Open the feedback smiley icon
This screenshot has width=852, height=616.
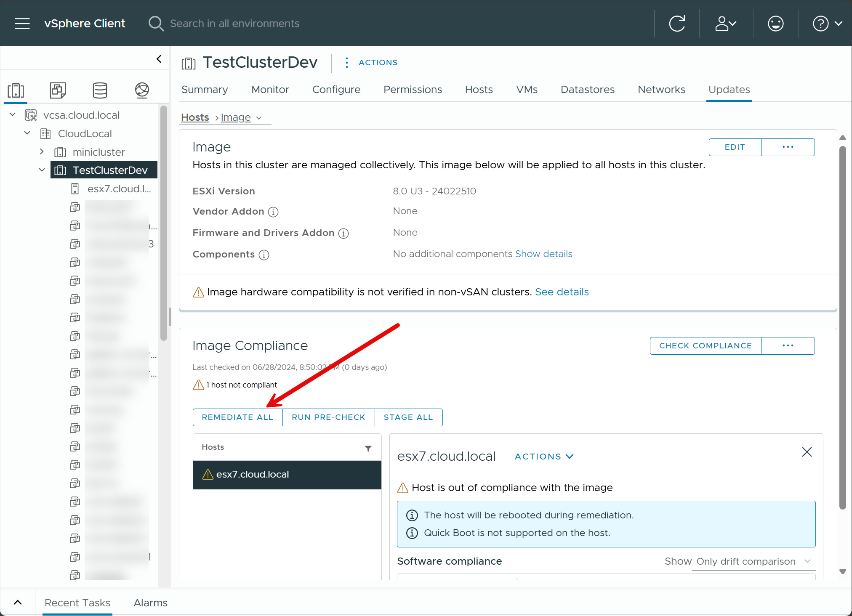[x=775, y=23]
